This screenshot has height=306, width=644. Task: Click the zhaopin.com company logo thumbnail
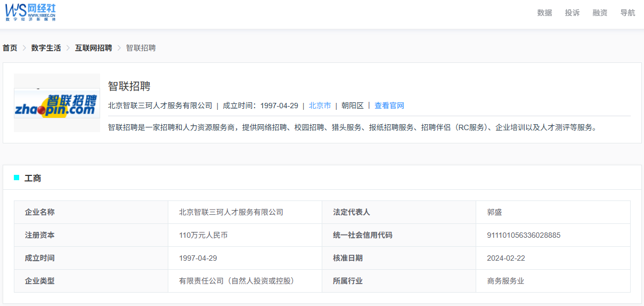click(x=57, y=103)
